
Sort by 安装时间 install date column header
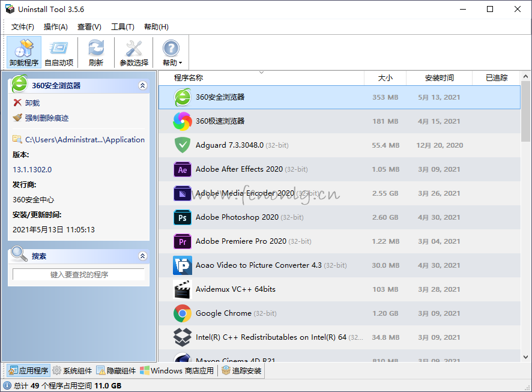pyautogui.click(x=439, y=78)
